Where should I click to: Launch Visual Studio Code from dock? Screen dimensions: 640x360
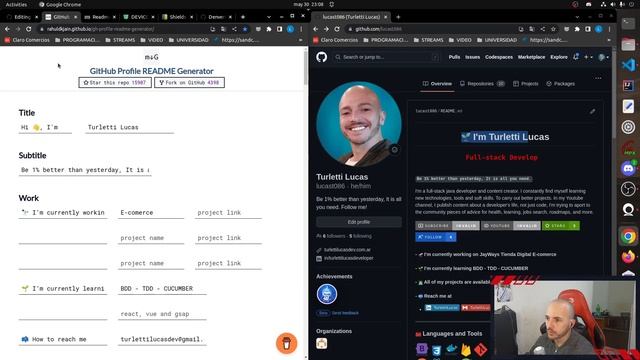pos(628,65)
